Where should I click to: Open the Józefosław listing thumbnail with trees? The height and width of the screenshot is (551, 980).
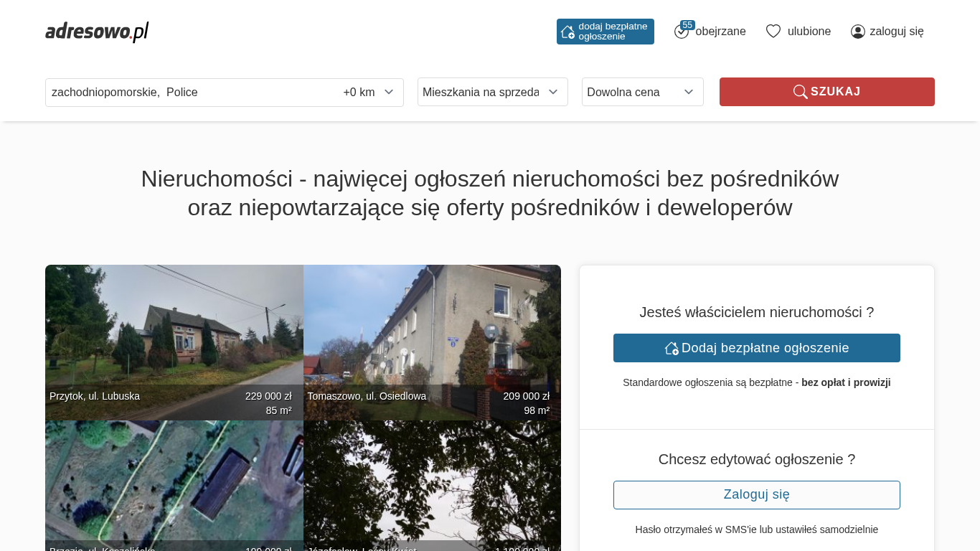coord(432,481)
